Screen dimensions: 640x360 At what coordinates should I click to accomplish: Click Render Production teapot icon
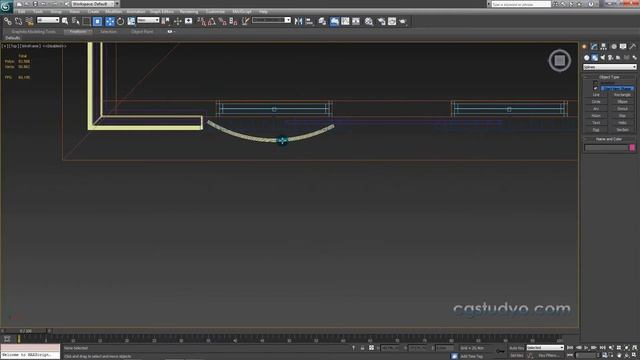click(x=403, y=21)
